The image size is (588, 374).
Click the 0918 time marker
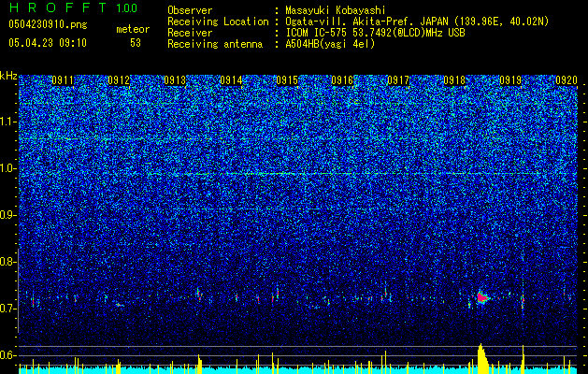[x=454, y=80]
